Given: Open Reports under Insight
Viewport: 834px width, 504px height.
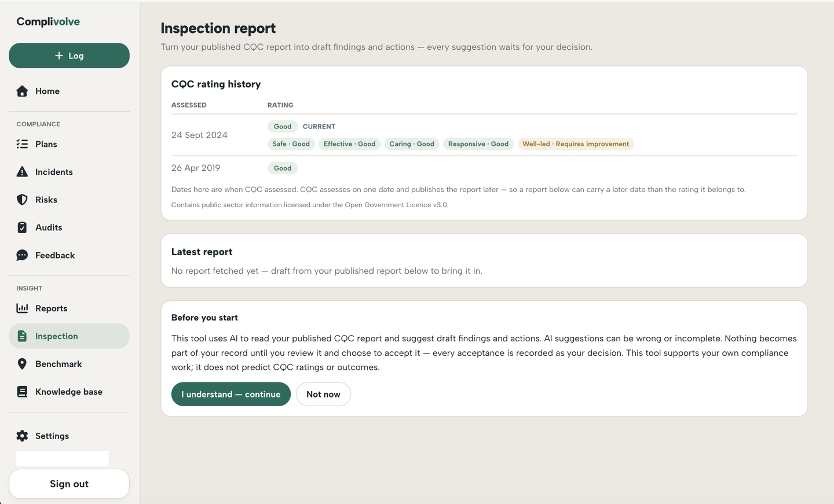Looking at the screenshot, I should pos(69,308).
